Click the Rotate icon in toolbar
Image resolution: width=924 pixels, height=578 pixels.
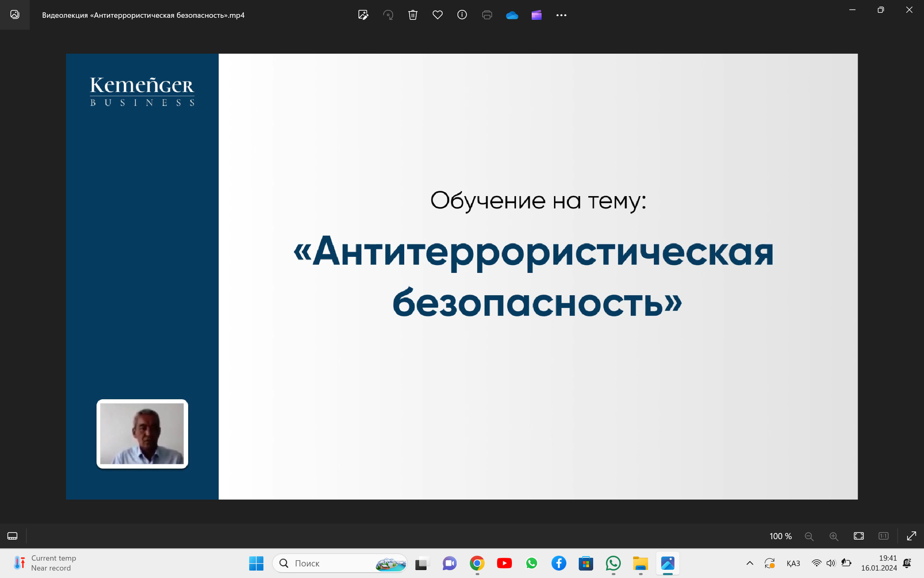(388, 15)
